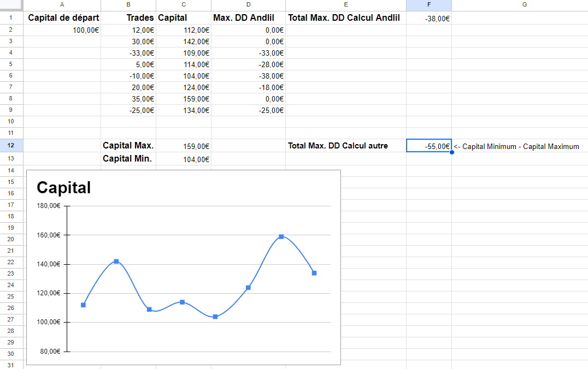This screenshot has height=369, width=588.
Task: Click the fill handle of the selected cell
Action: click(452, 152)
